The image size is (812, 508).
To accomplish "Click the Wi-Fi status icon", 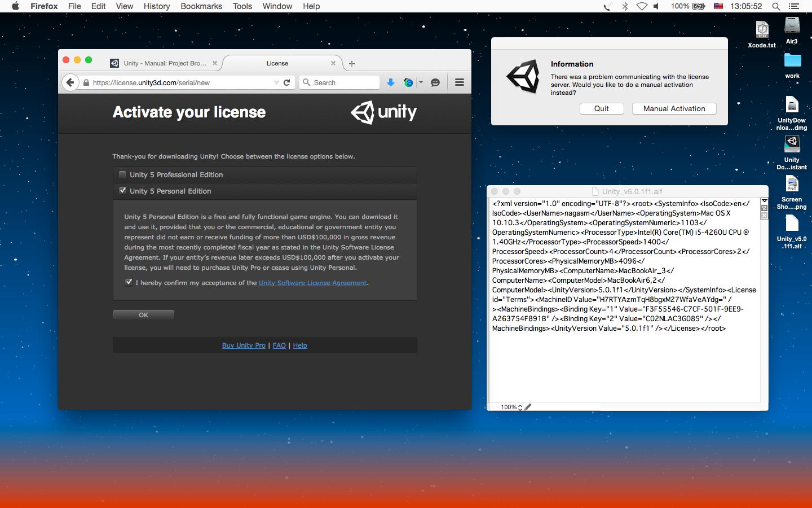I will coord(642,6).
